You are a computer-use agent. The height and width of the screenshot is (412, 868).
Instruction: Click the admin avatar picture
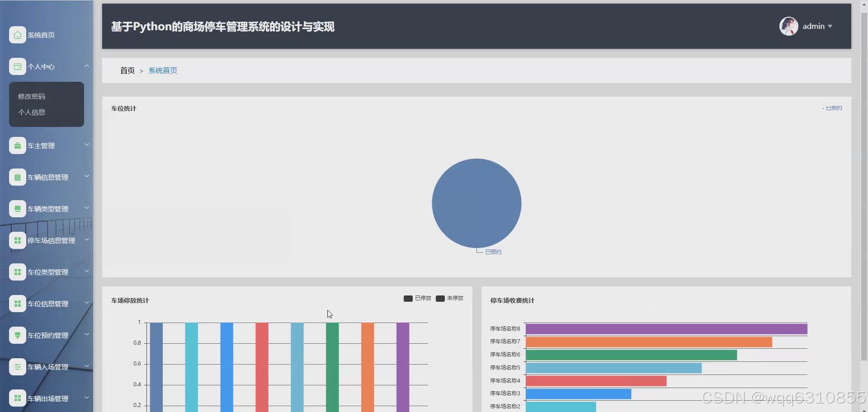point(788,26)
